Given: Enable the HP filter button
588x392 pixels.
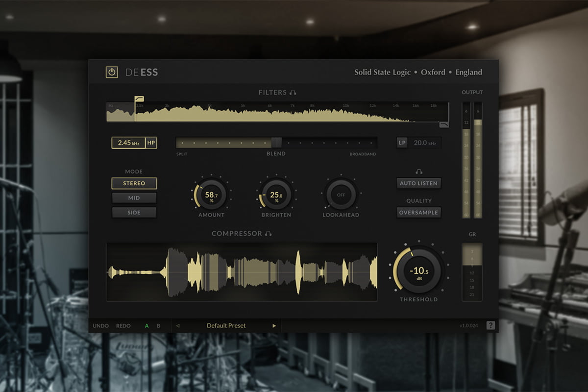Looking at the screenshot, I should (x=151, y=143).
